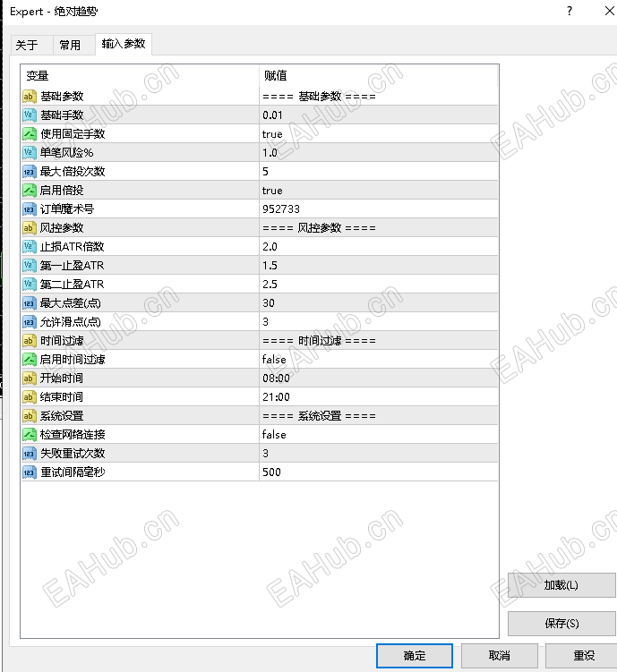
Task: Click the bool icon beside 启用时间过滤
Action: click(30, 359)
